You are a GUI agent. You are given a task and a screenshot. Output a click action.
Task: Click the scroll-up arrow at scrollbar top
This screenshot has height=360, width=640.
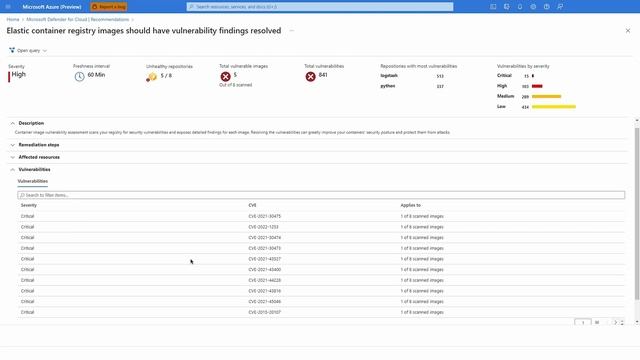click(x=637, y=121)
